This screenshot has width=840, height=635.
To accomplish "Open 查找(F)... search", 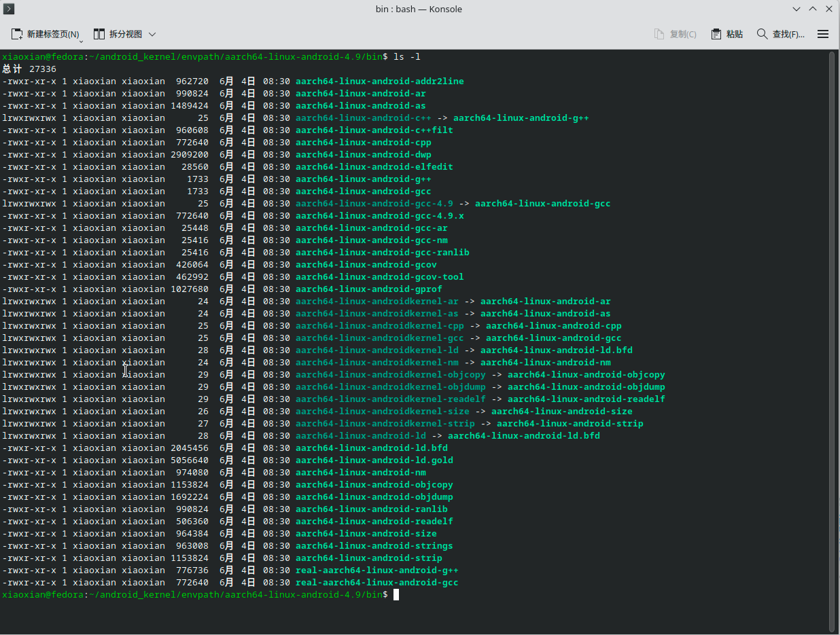I will pyautogui.click(x=780, y=34).
